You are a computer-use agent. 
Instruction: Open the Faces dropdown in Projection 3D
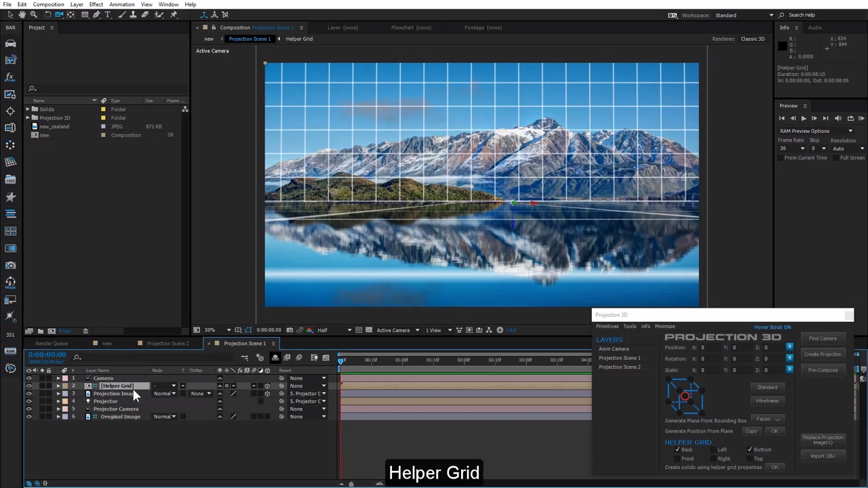(768, 419)
